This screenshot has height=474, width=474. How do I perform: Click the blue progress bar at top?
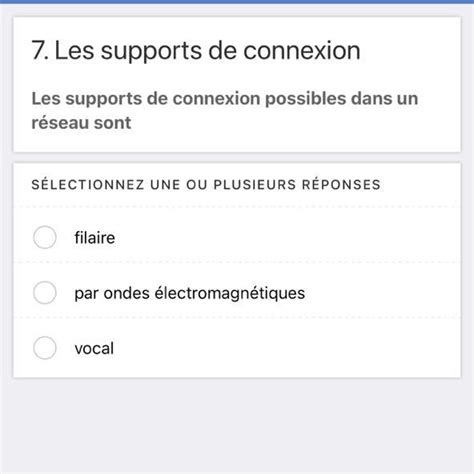(x=237, y=2)
